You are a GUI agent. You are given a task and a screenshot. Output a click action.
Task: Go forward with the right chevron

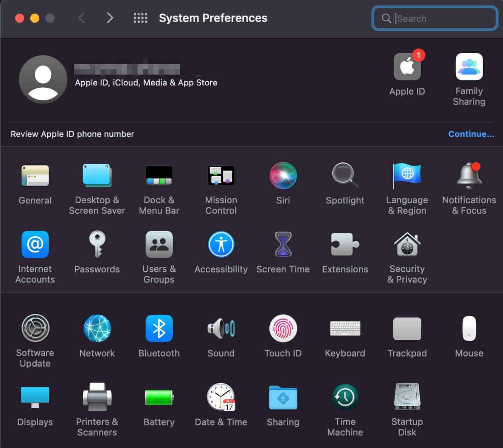tap(110, 18)
